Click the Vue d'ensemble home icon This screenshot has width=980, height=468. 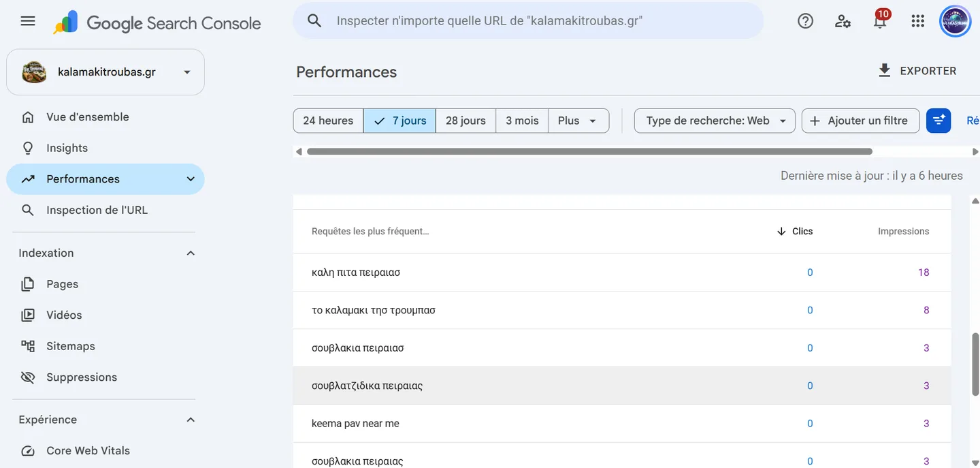pyautogui.click(x=28, y=117)
